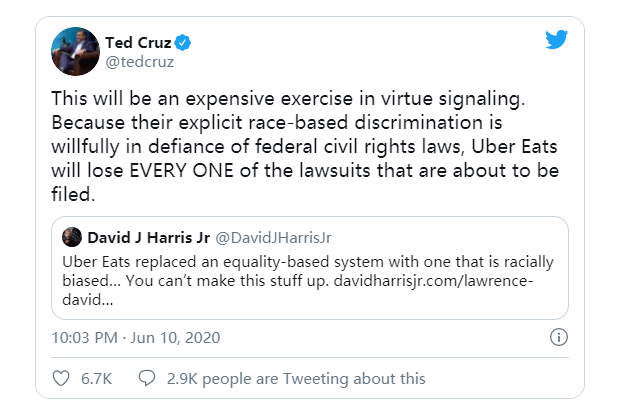
Task: Click the Twitter bird logo
Action: [x=557, y=40]
